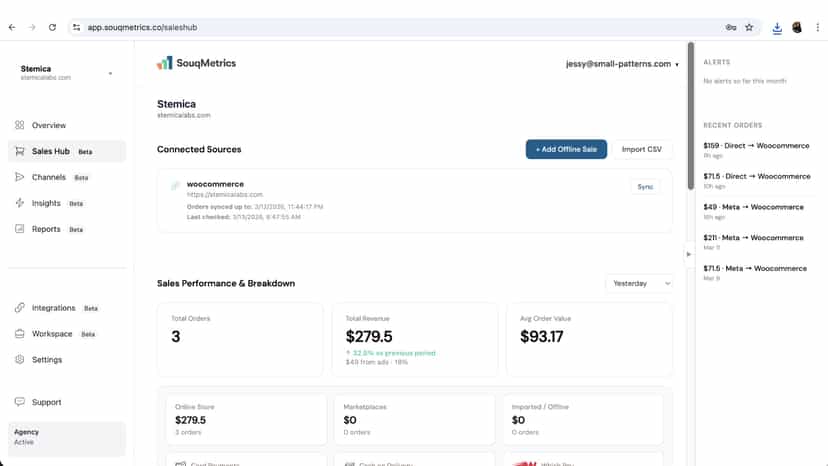The image size is (828, 466).
Task: Click the main page vertical scrollbar
Action: [691, 116]
